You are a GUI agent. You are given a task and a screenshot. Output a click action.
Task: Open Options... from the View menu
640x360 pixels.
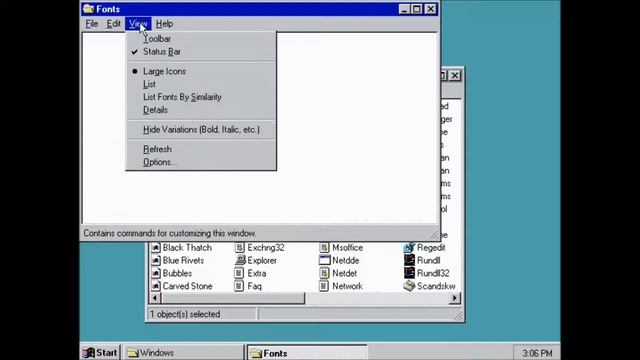tap(201, 162)
